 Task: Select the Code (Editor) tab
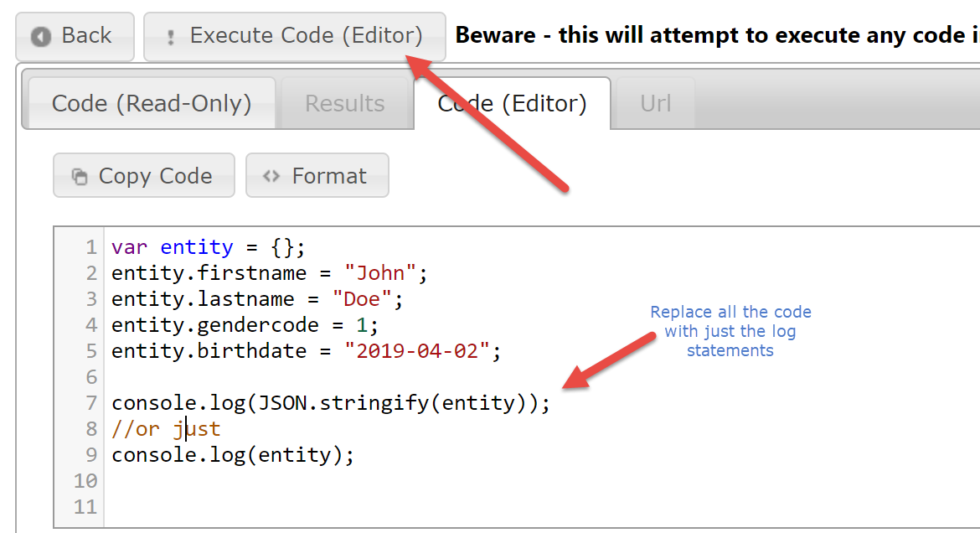[512, 104]
